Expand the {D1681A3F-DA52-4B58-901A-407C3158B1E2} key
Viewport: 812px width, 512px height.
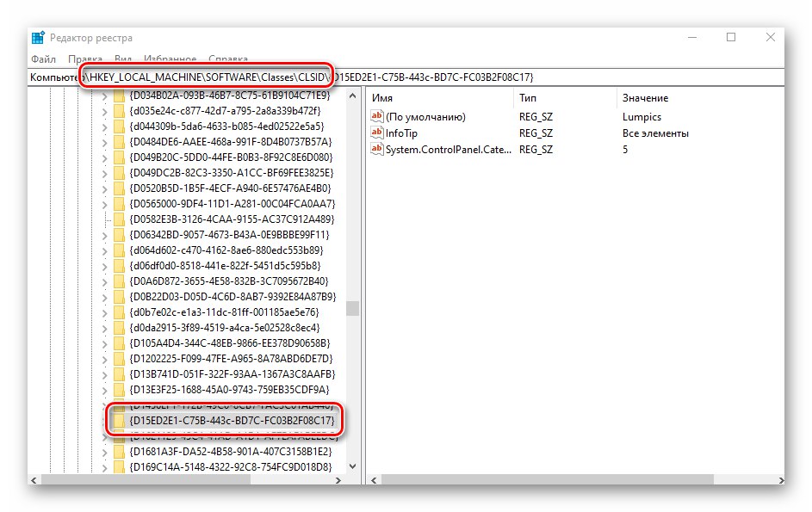pos(104,453)
